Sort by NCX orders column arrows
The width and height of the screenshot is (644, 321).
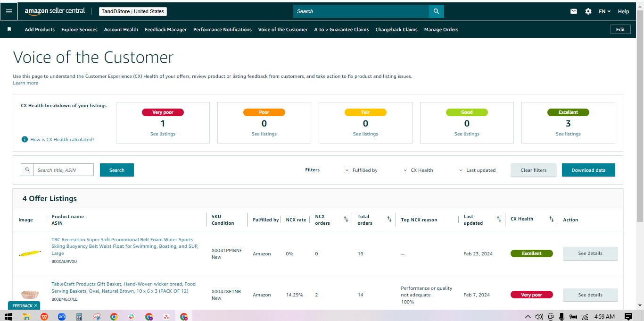tap(346, 219)
